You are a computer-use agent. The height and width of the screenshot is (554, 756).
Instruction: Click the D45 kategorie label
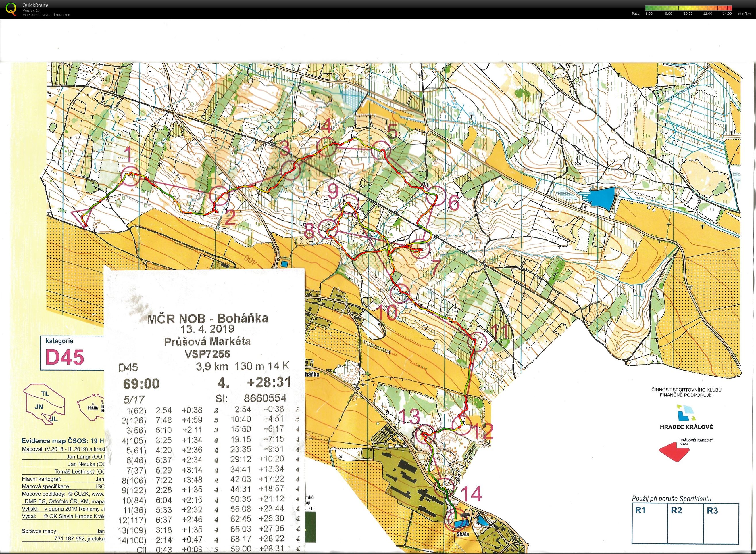[65, 357]
